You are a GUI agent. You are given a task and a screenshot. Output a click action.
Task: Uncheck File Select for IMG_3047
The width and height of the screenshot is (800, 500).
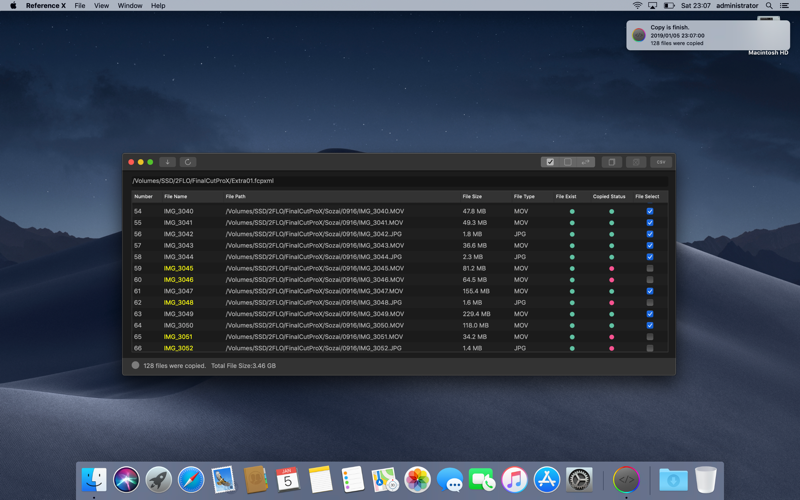tap(649, 291)
